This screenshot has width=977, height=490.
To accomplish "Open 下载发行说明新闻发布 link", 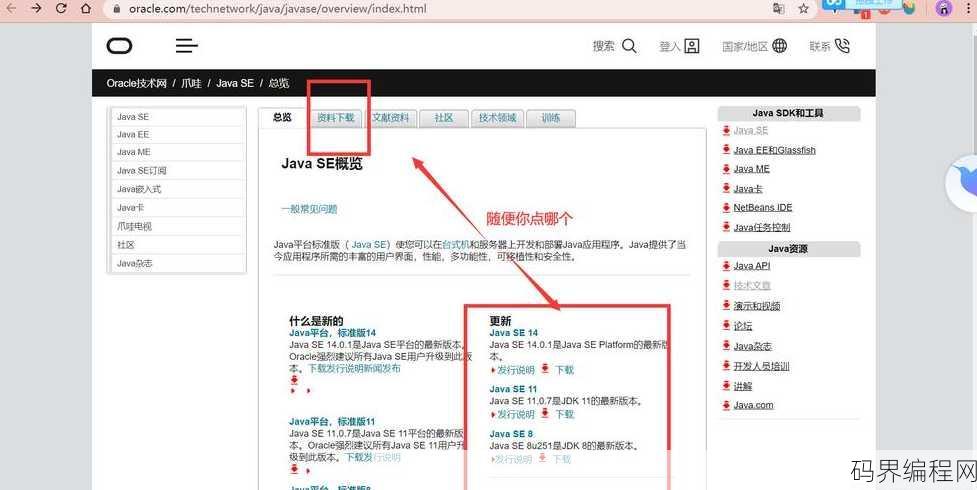I will pyautogui.click(x=355, y=368).
